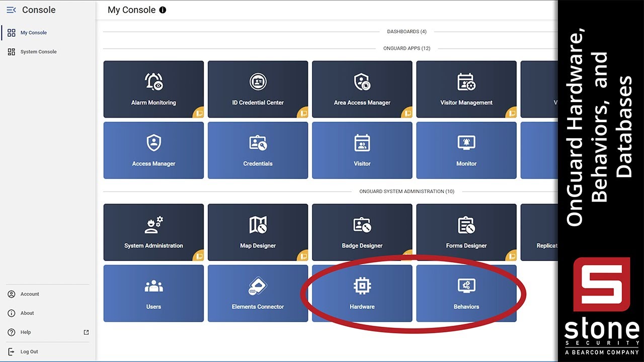This screenshot has height=362, width=644.
Task: Click yellow corner badge on System Administration
Action: (199, 256)
